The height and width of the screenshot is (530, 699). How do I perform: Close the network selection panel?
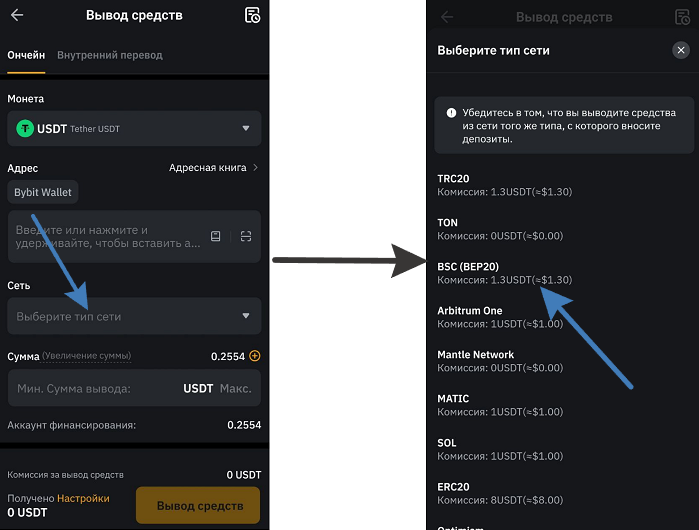680,50
